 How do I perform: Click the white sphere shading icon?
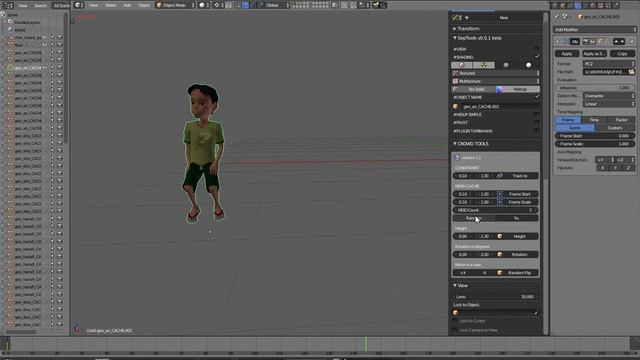click(529, 65)
